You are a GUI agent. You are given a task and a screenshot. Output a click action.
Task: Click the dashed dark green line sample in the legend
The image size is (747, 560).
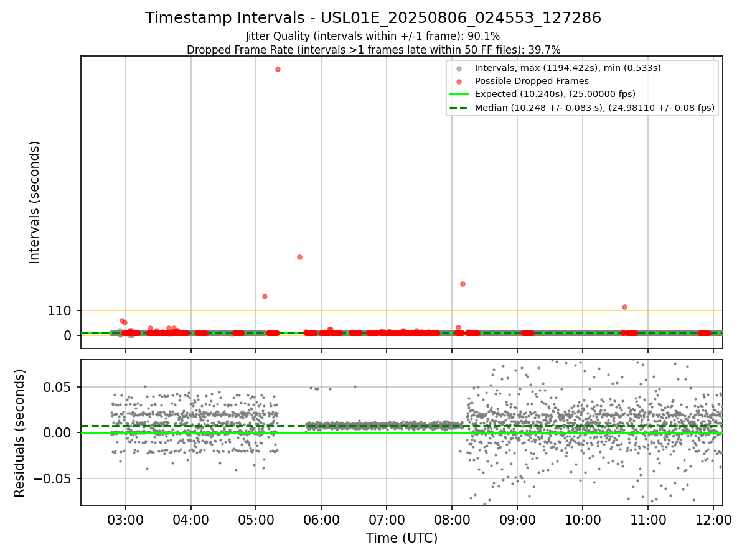click(x=459, y=108)
